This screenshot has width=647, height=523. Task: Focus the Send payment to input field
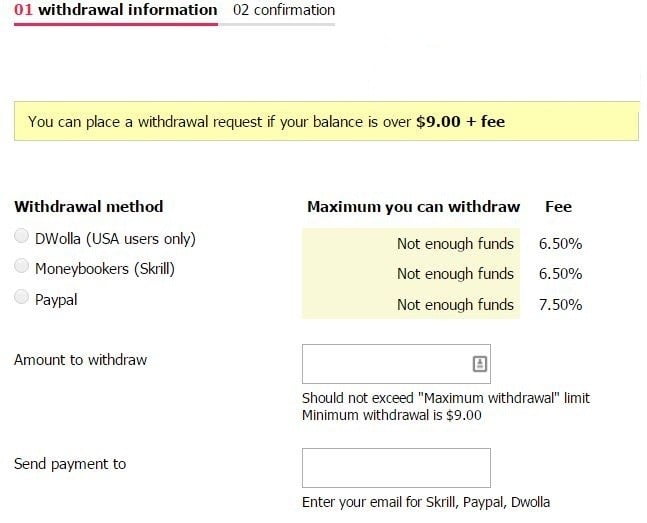(x=396, y=468)
